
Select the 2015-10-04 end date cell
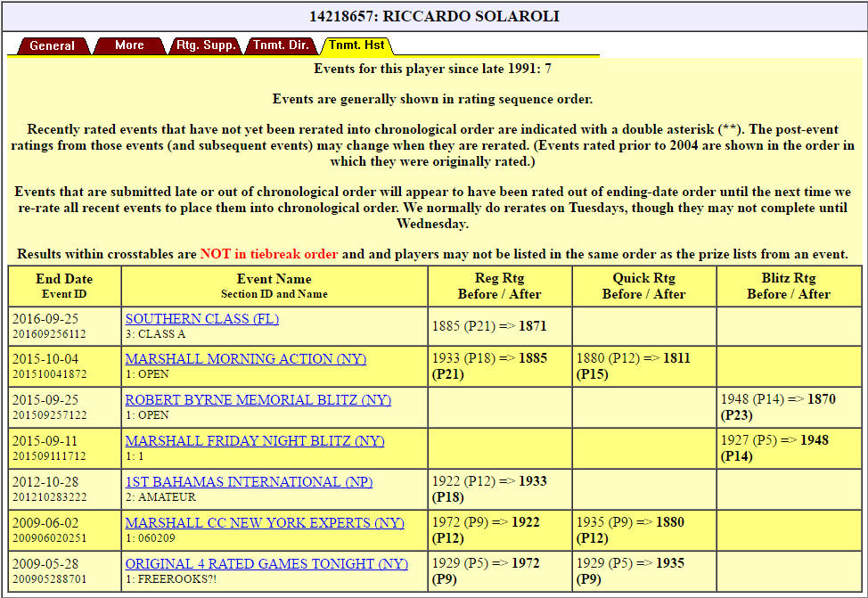point(65,366)
